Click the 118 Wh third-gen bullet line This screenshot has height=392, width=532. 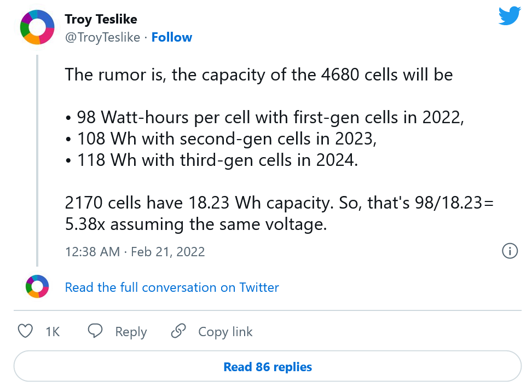click(211, 161)
